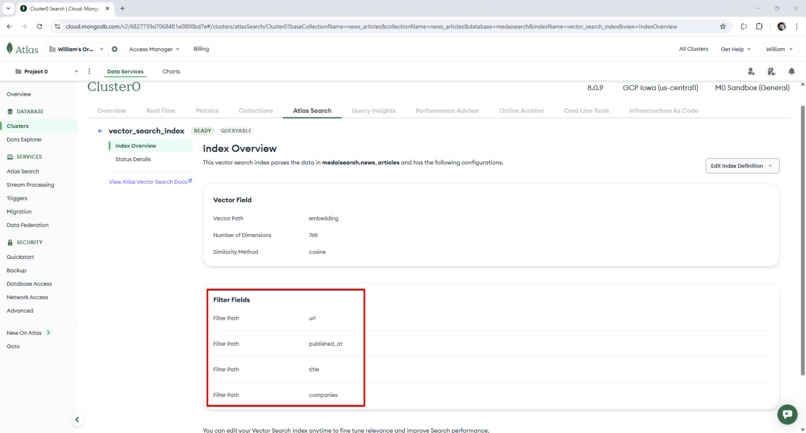Open Network Access in sidebar
Viewport: 806px width, 433px height.
click(27, 297)
